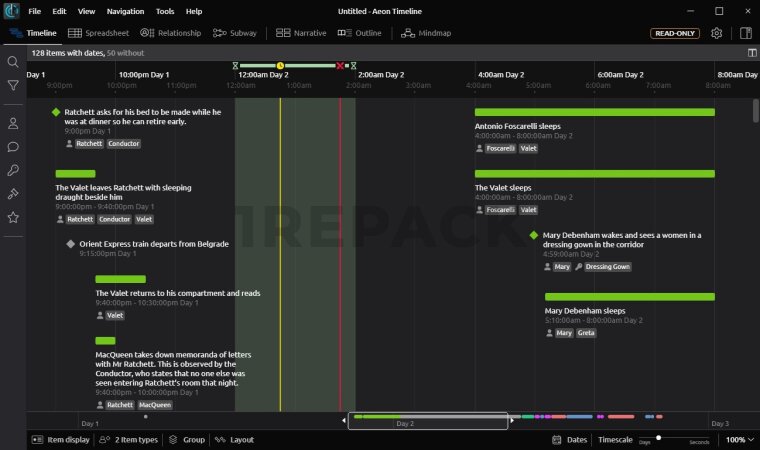Click the Layout button in bottom bar
760x450 pixels.
coord(235,440)
